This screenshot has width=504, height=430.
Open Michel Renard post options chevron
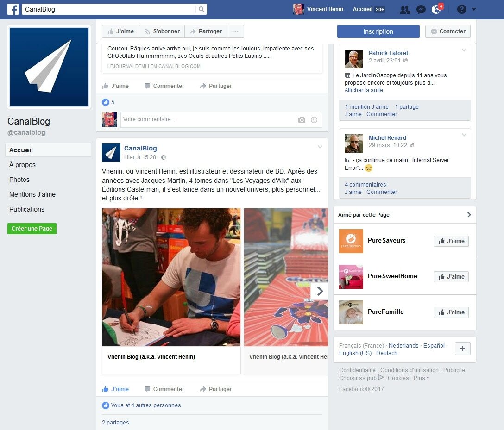(x=464, y=135)
